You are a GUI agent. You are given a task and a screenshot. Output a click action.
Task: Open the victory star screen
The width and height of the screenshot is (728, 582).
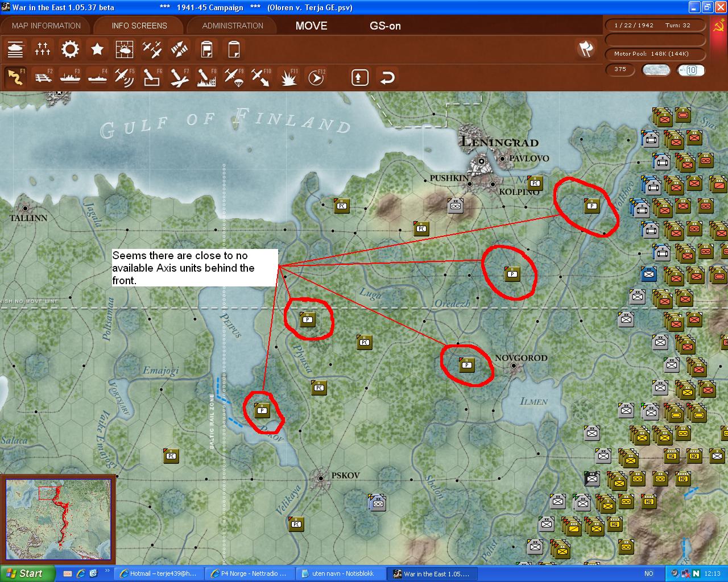97,49
